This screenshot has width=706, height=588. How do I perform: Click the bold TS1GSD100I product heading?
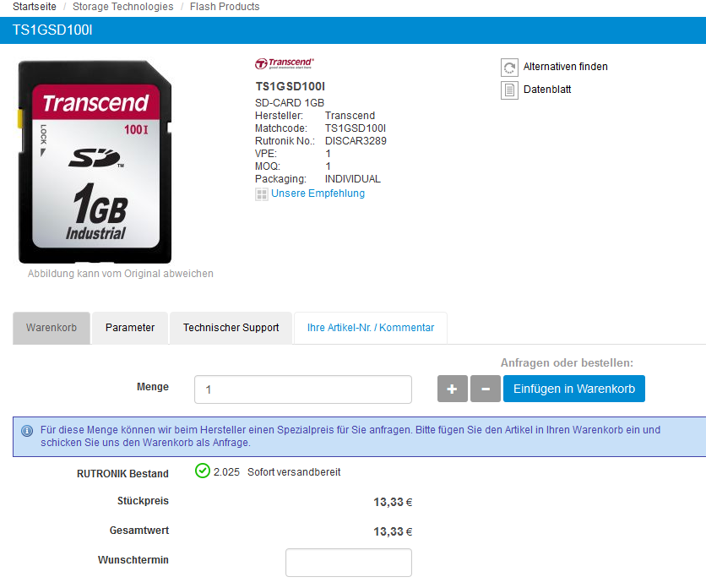[x=290, y=86]
